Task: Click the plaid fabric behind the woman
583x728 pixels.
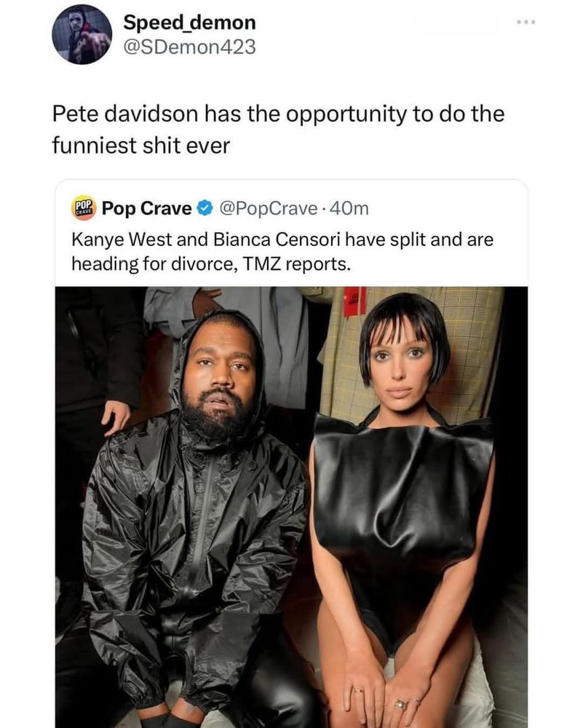Action: pyautogui.click(x=469, y=353)
